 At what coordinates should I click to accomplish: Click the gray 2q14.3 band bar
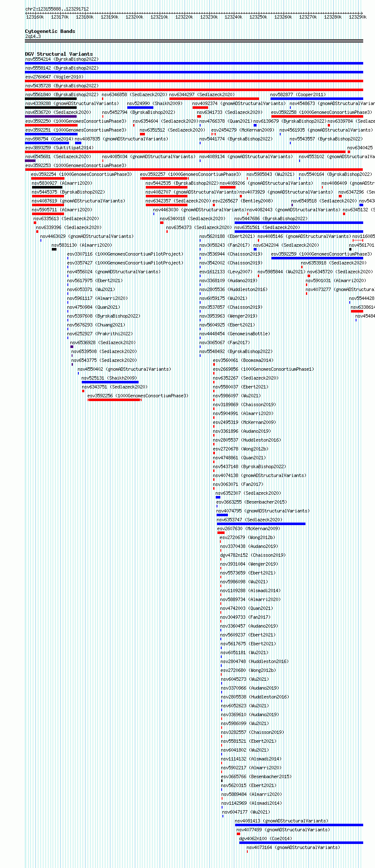(194, 41)
